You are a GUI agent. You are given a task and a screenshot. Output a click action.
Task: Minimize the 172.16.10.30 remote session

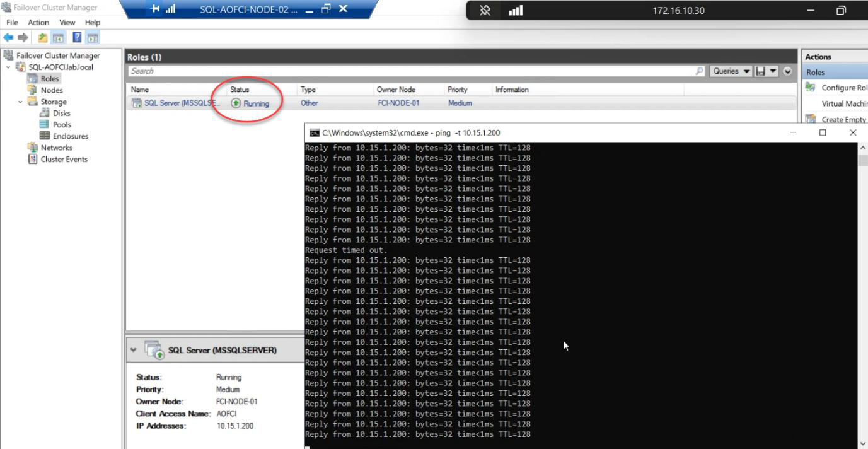pyautogui.click(x=811, y=11)
